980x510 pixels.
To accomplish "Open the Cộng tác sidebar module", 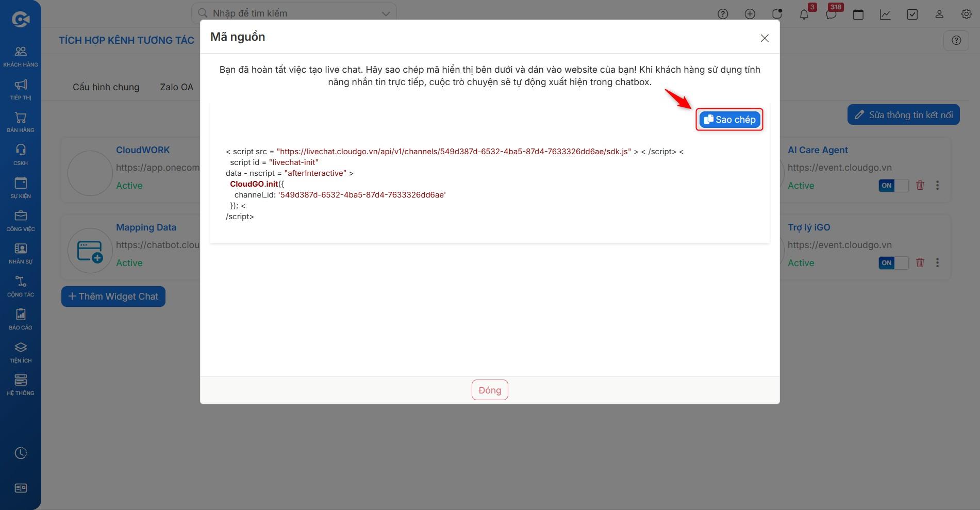I will [x=21, y=286].
